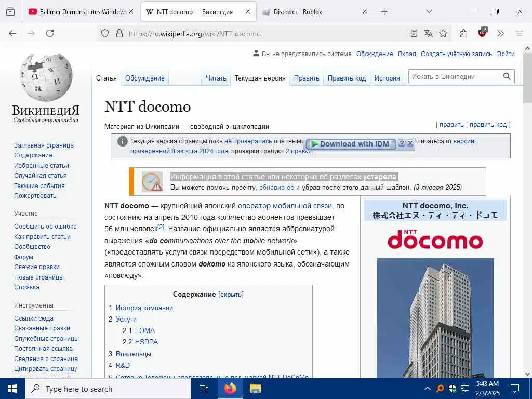The width and height of the screenshot is (532, 399).
Task: Reload the current page
Action: coord(50,33)
